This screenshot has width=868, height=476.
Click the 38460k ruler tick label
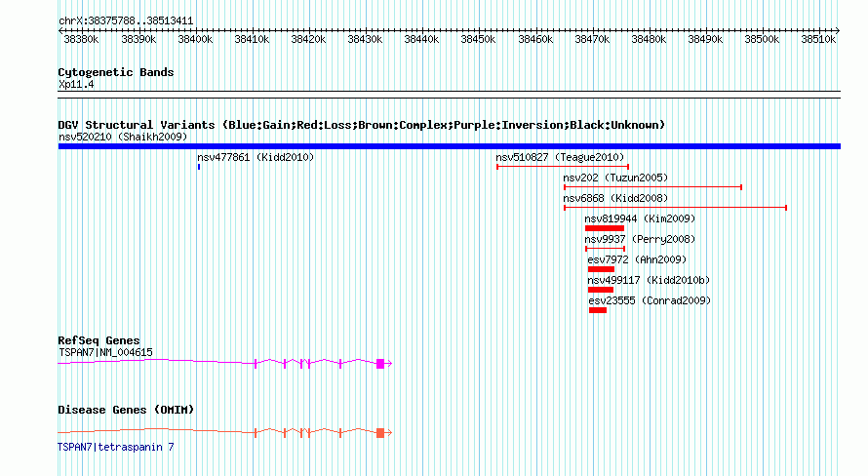click(535, 39)
